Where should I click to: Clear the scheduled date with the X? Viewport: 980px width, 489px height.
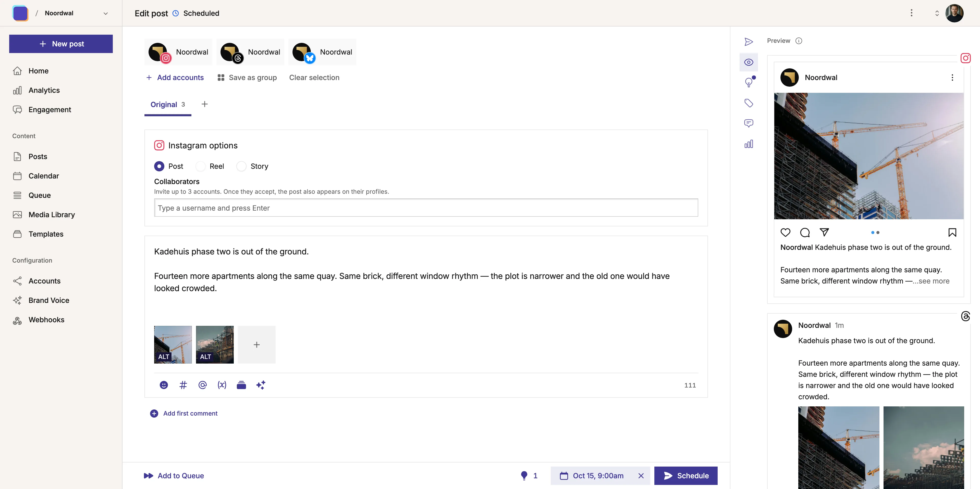tap(641, 476)
